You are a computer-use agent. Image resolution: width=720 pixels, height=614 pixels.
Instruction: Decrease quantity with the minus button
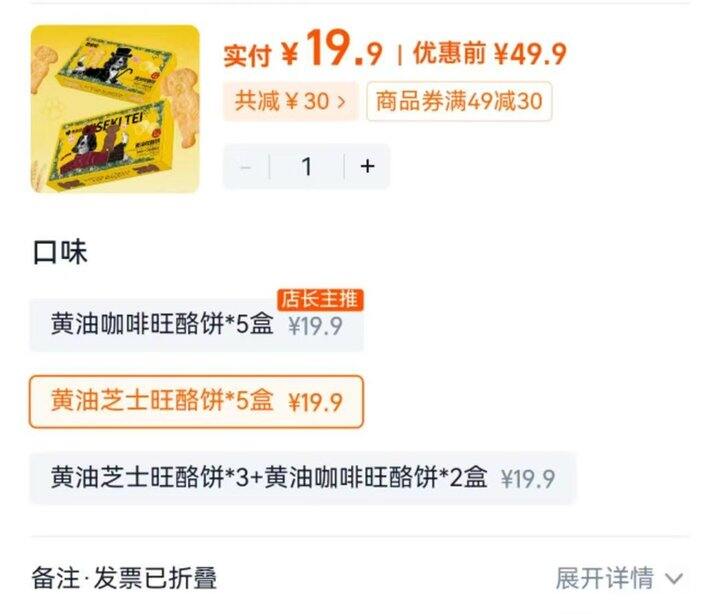coord(246,166)
